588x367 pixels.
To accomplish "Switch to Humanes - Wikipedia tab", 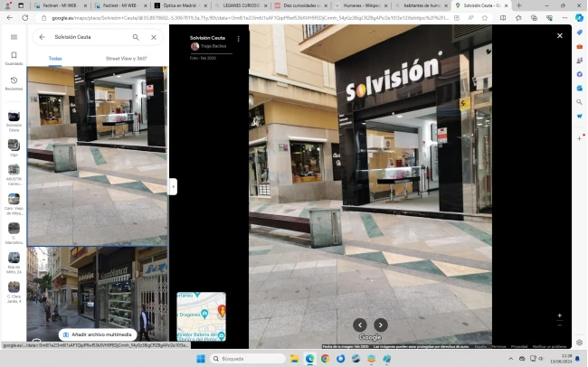I will [362, 5].
